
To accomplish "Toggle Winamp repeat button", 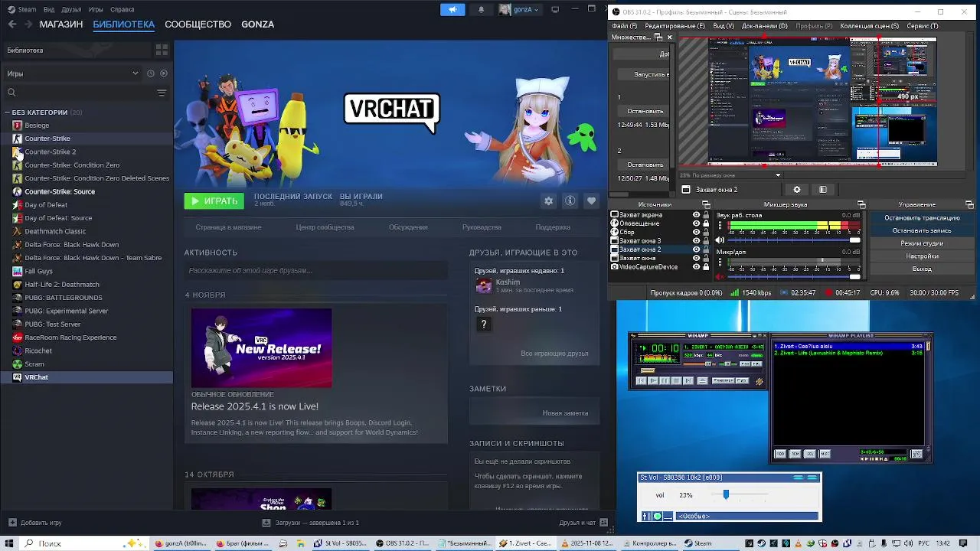I will pyautogui.click(x=743, y=381).
